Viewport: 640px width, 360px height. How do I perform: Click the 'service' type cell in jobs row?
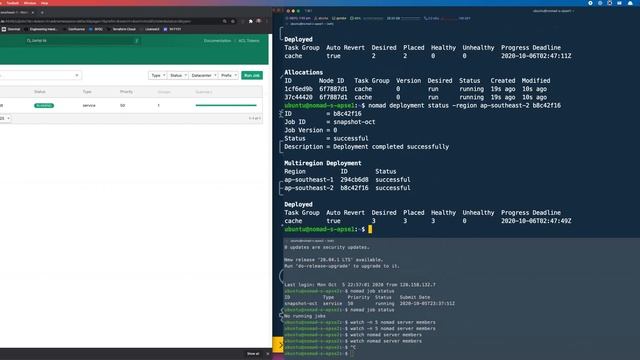tap(89, 106)
